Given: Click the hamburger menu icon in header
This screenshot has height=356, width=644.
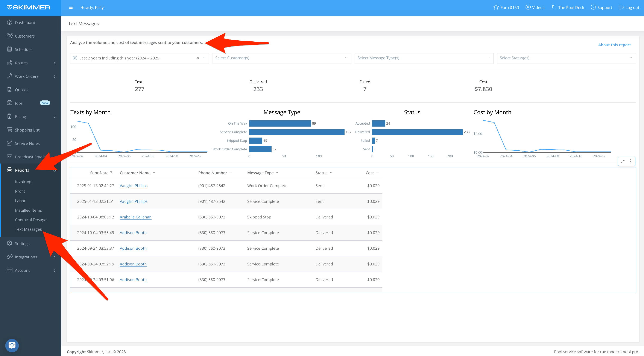Looking at the screenshot, I should pos(71,8).
